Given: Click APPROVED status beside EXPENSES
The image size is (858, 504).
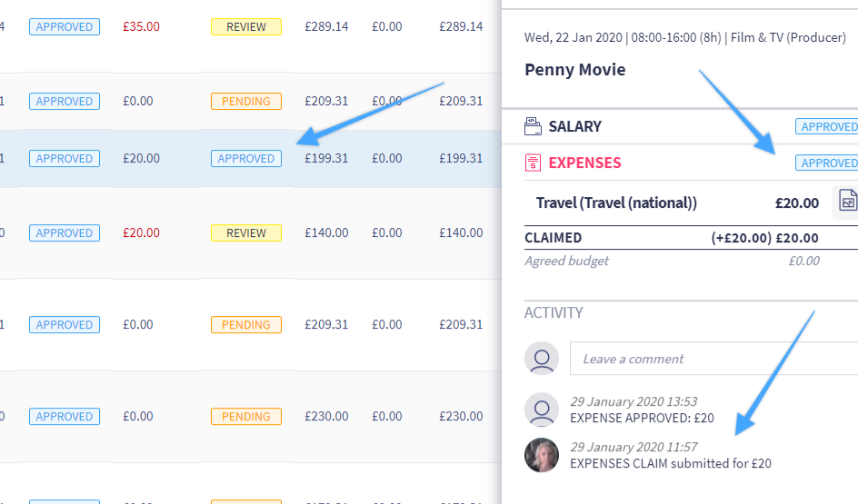Looking at the screenshot, I should tap(827, 163).
